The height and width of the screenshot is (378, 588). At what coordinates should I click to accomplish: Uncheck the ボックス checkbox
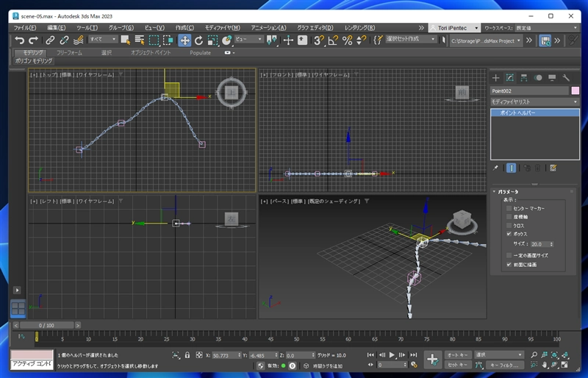509,234
